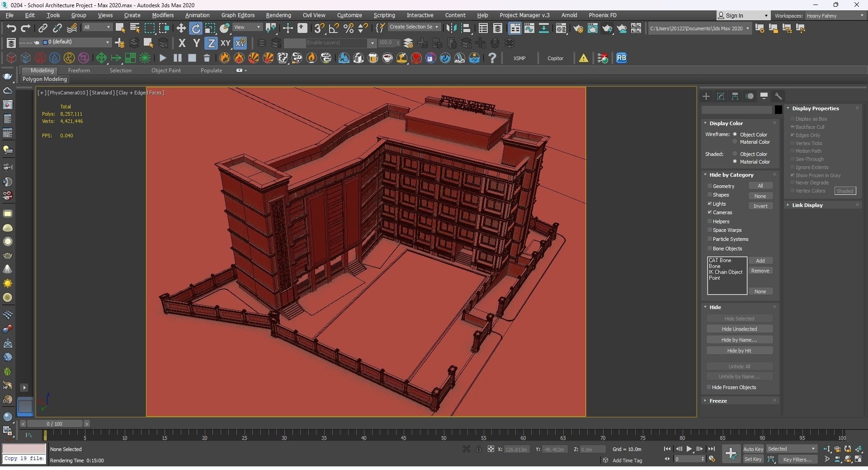
Task: Uncheck the Lights hide category
Action: coord(710,204)
